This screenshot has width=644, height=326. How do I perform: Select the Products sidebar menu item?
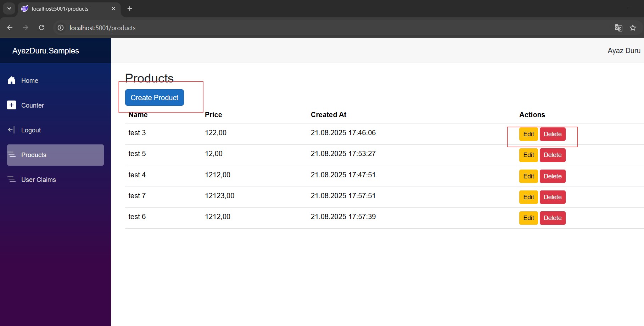pos(55,155)
